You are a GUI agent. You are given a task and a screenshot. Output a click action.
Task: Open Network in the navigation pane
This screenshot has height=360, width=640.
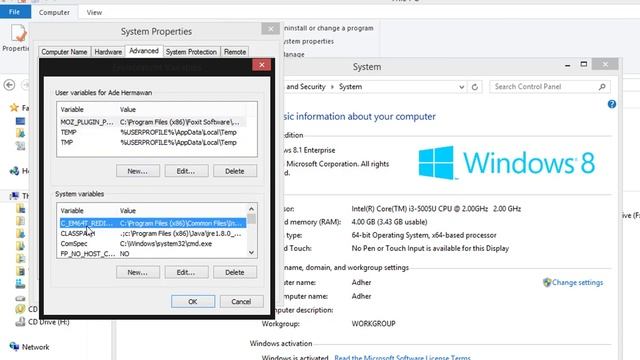point(35,347)
